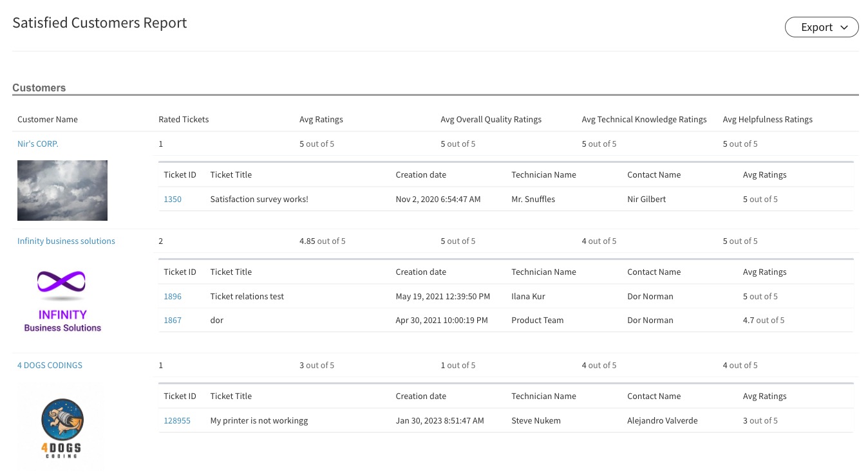The width and height of the screenshot is (868, 475).
Task: Click the Avg Helpfulness Ratings header
Action: click(x=768, y=120)
